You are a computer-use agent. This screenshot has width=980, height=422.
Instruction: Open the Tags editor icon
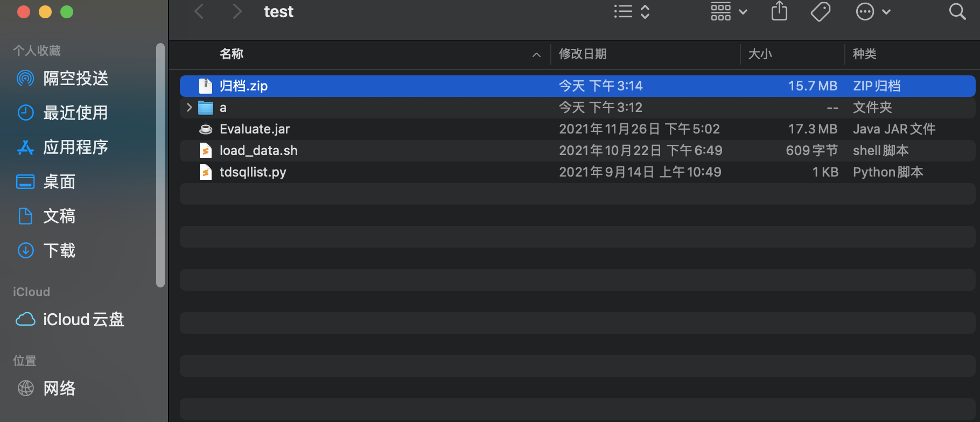(x=820, y=11)
